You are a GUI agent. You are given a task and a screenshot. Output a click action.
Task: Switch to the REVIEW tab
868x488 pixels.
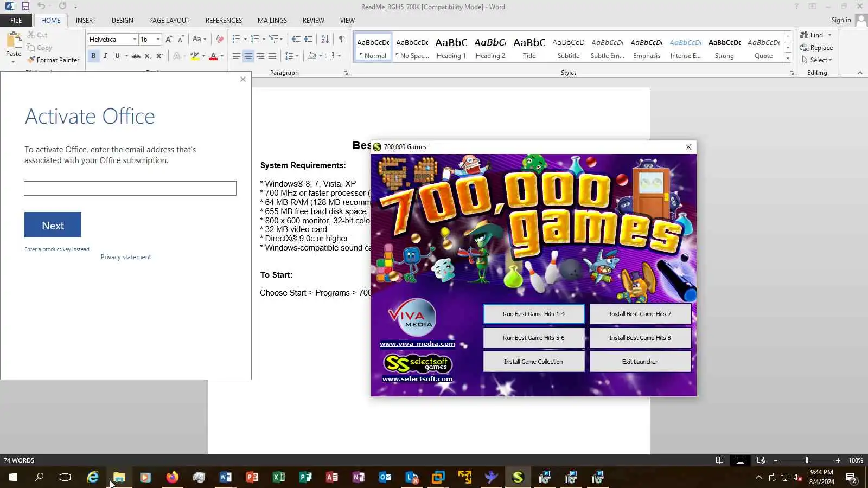pos(313,21)
